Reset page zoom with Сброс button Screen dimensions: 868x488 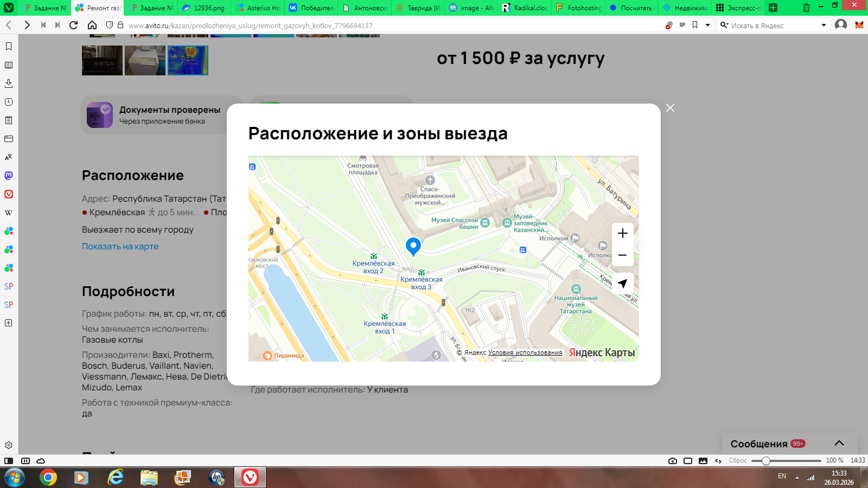[x=738, y=460]
